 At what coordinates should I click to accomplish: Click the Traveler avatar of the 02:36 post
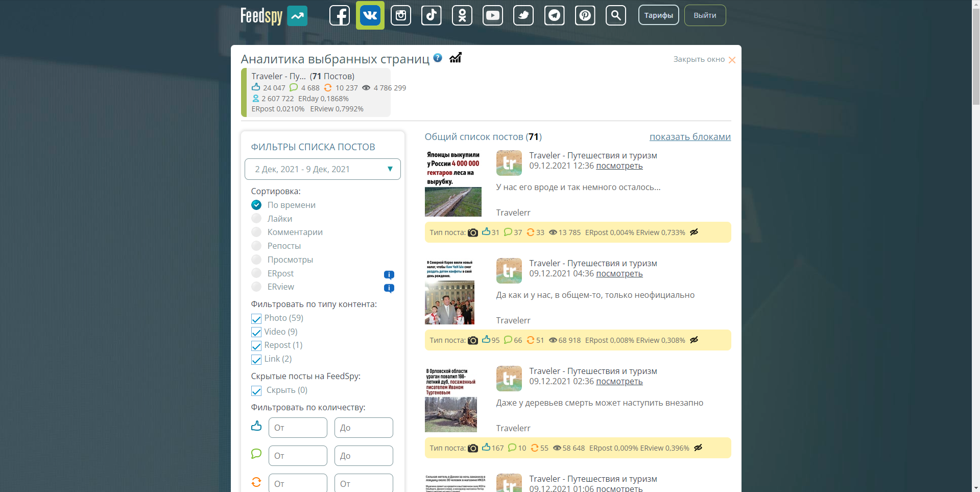coord(509,379)
